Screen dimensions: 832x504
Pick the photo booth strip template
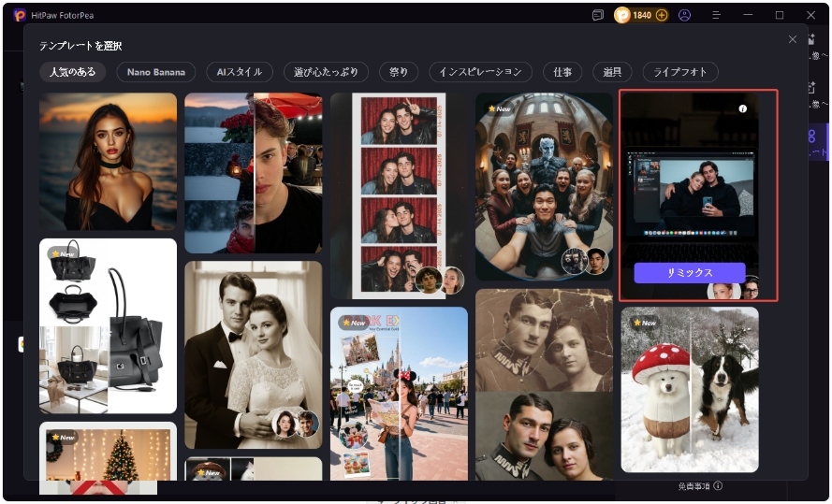(399, 194)
